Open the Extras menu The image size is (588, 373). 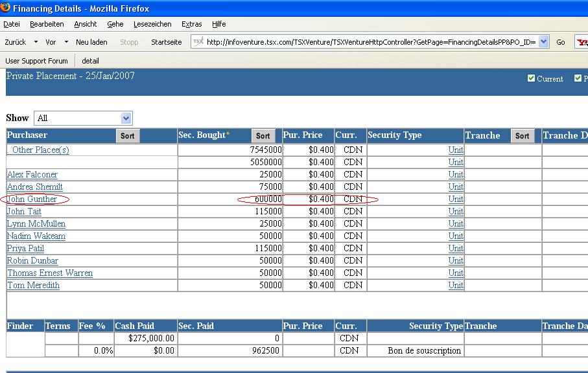tap(192, 25)
